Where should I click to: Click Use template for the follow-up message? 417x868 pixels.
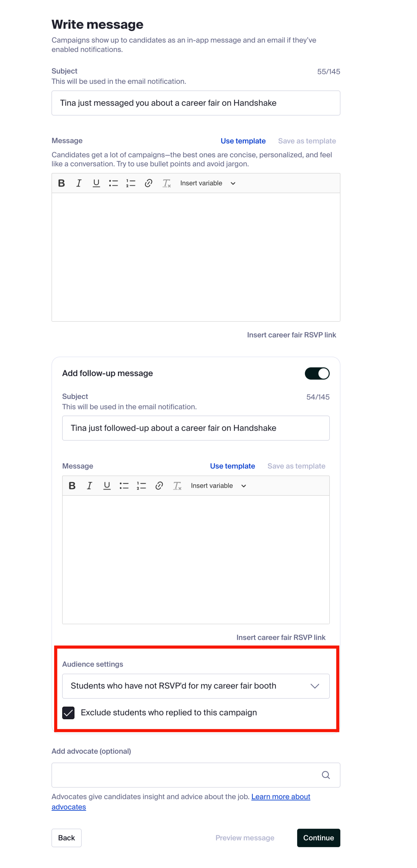coord(232,466)
